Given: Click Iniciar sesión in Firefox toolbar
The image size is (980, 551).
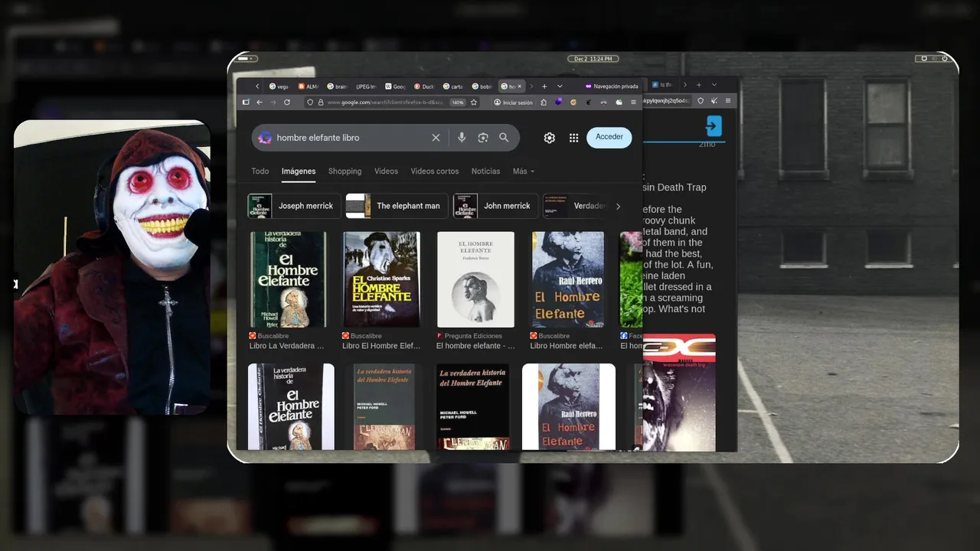Looking at the screenshot, I should pyautogui.click(x=513, y=102).
